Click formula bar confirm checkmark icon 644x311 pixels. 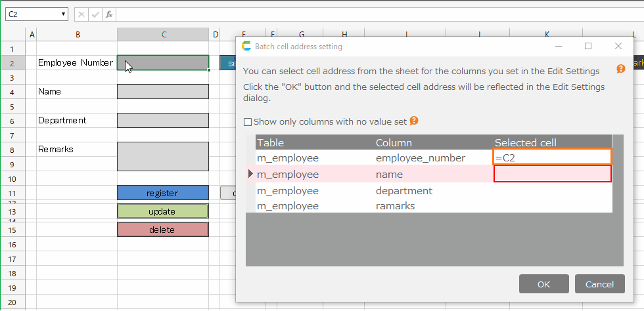95,14
